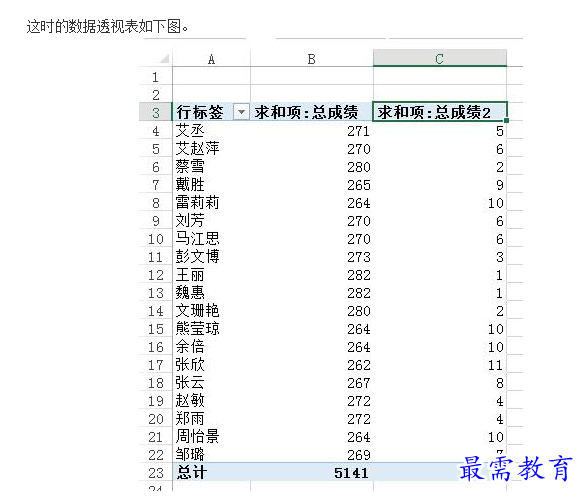This screenshot has width=581, height=500.
Task: Click rank value 9 in 戴胜 row
Action: (x=500, y=185)
